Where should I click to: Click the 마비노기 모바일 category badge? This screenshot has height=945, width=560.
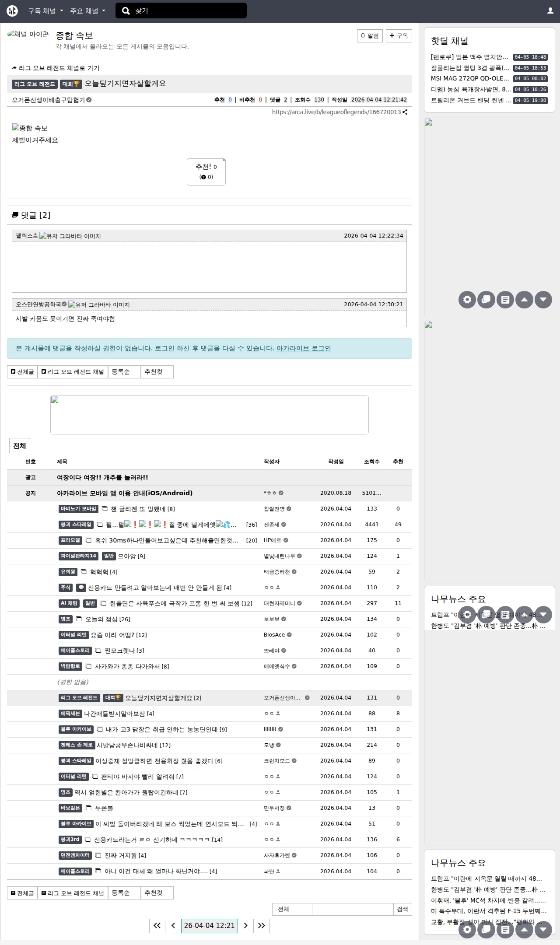pos(78,509)
